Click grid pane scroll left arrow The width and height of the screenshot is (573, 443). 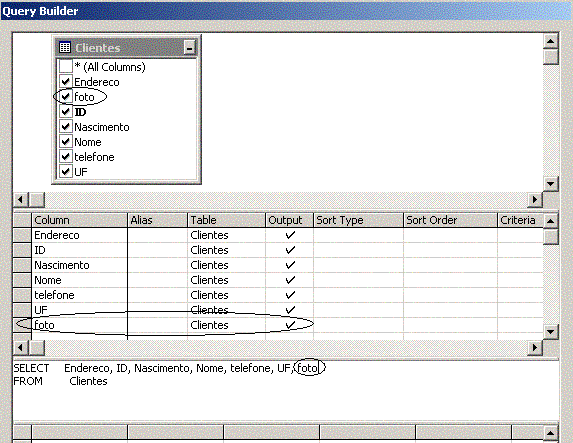click(21, 347)
